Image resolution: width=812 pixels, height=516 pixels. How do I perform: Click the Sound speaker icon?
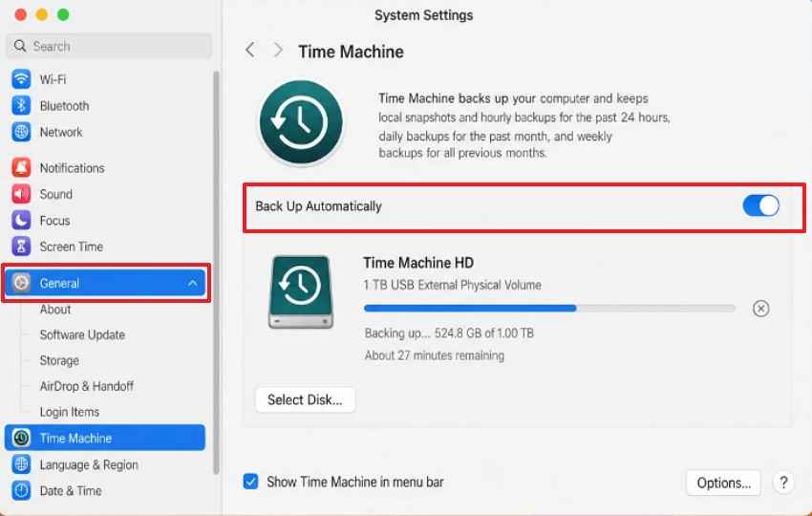(x=21, y=194)
